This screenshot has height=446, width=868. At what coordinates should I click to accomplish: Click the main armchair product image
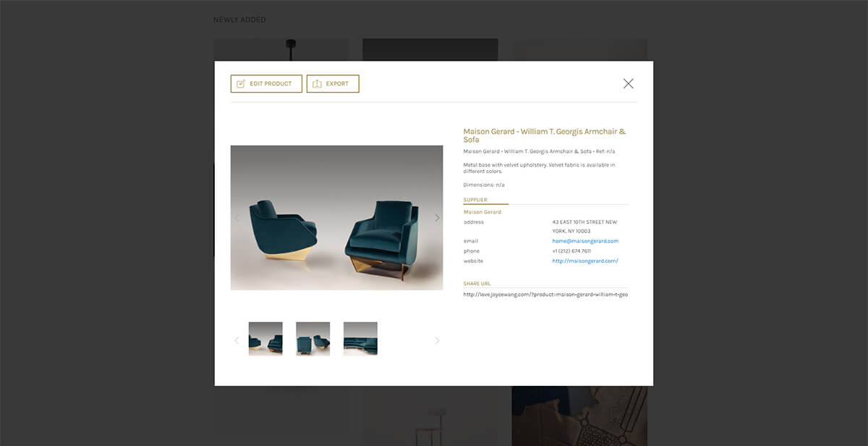coord(336,218)
